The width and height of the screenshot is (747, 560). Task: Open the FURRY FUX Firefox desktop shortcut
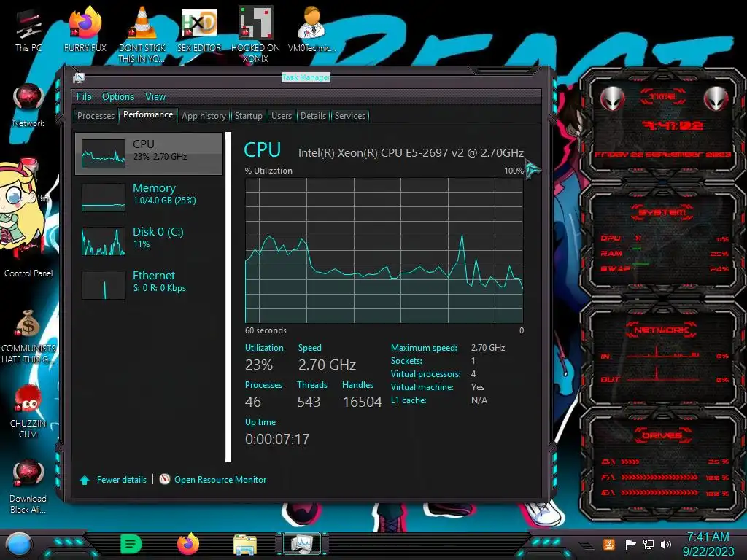[85, 29]
